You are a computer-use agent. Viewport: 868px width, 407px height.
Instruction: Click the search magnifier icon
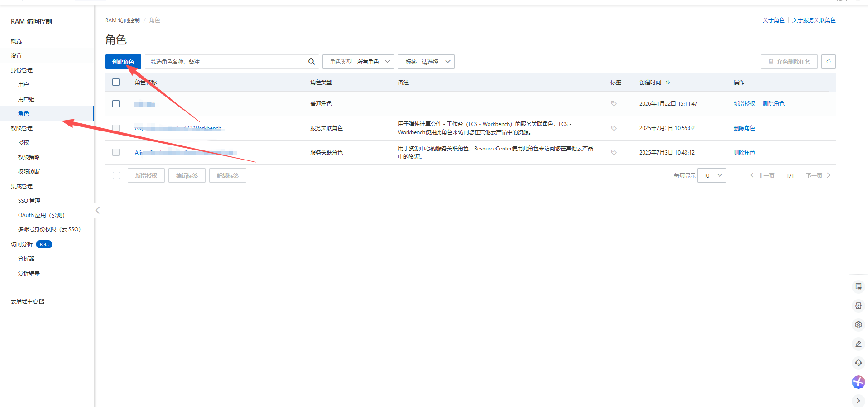point(312,62)
